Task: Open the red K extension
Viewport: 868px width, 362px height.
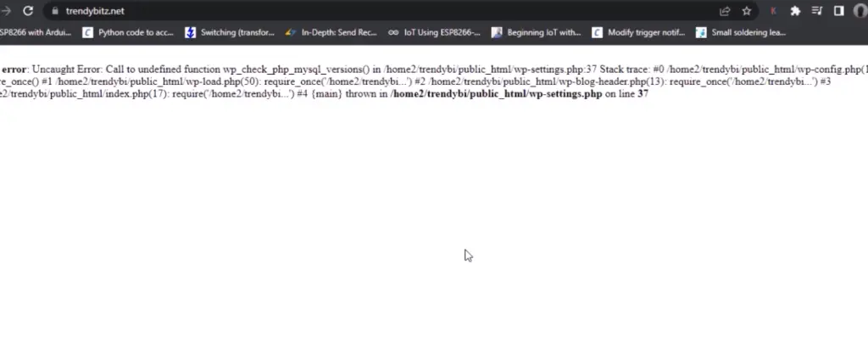Action: [x=773, y=11]
